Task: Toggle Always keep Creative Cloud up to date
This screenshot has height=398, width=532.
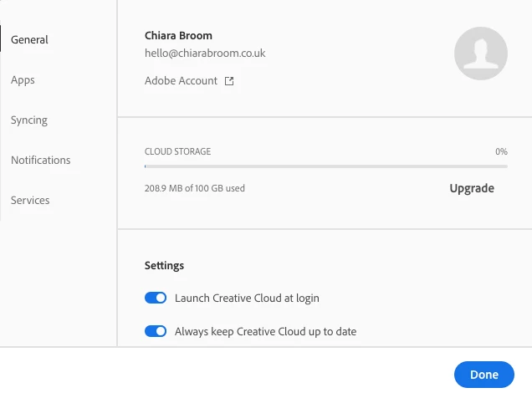Action: [x=156, y=331]
